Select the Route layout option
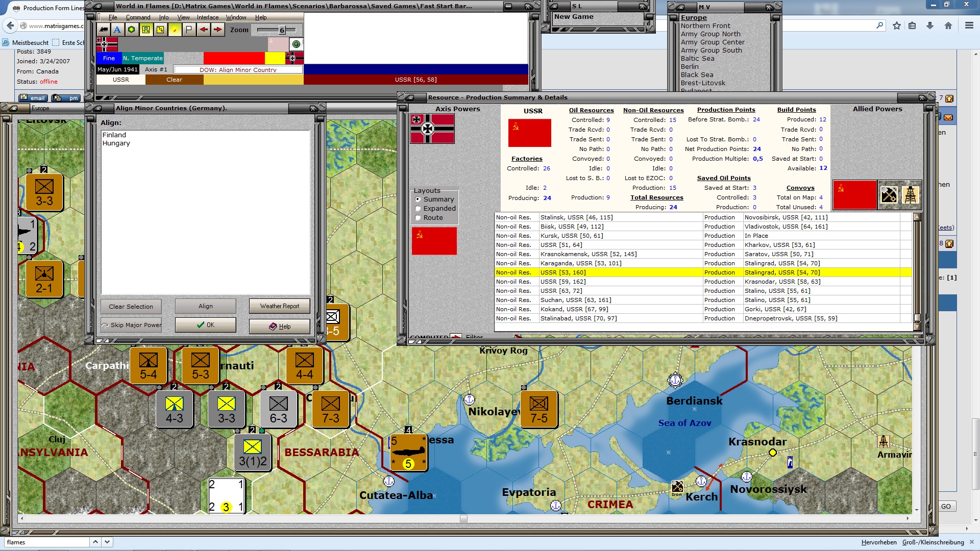The width and height of the screenshot is (980, 551). pos(418,217)
